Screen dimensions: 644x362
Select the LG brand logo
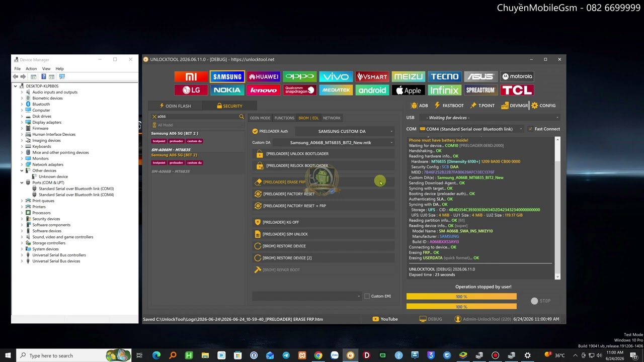pos(191,90)
